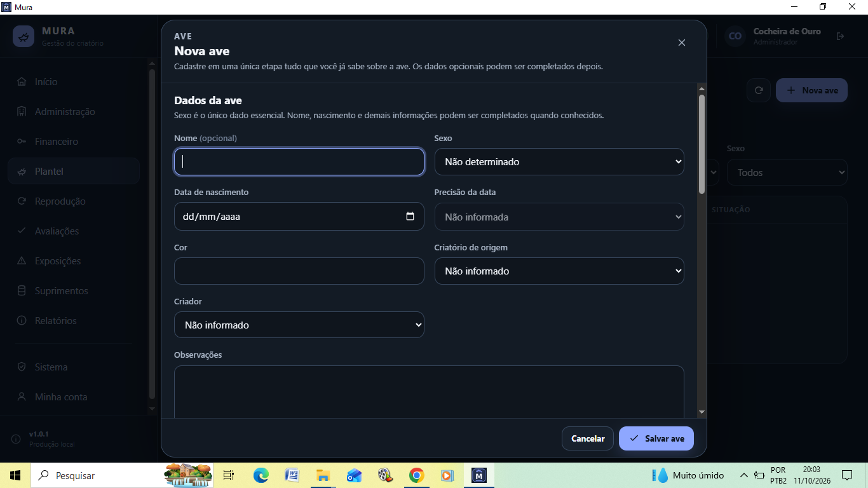The width and height of the screenshot is (868, 488).
Task: Click the Nova ave button in background page
Action: coord(811,90)
